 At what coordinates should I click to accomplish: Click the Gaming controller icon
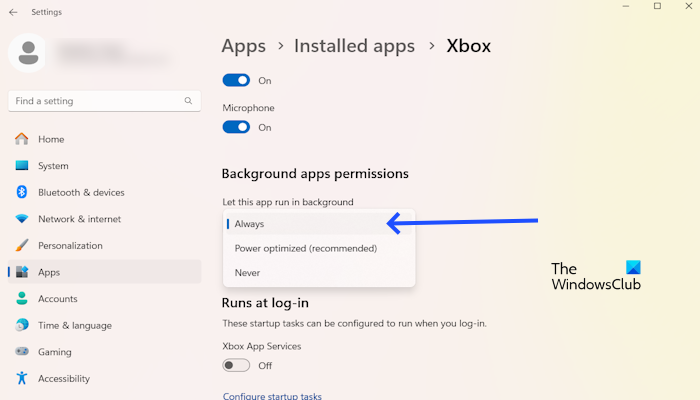coord(21,351)
